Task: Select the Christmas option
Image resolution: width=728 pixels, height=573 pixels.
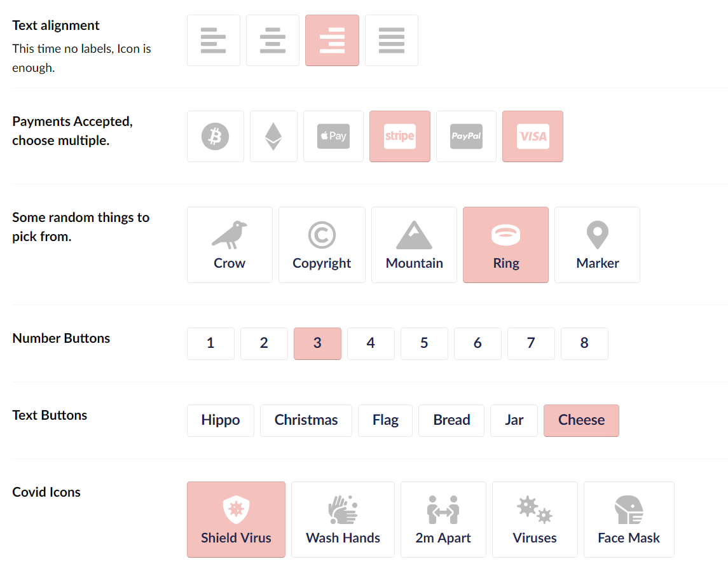Action: click(x=306, y=420)
